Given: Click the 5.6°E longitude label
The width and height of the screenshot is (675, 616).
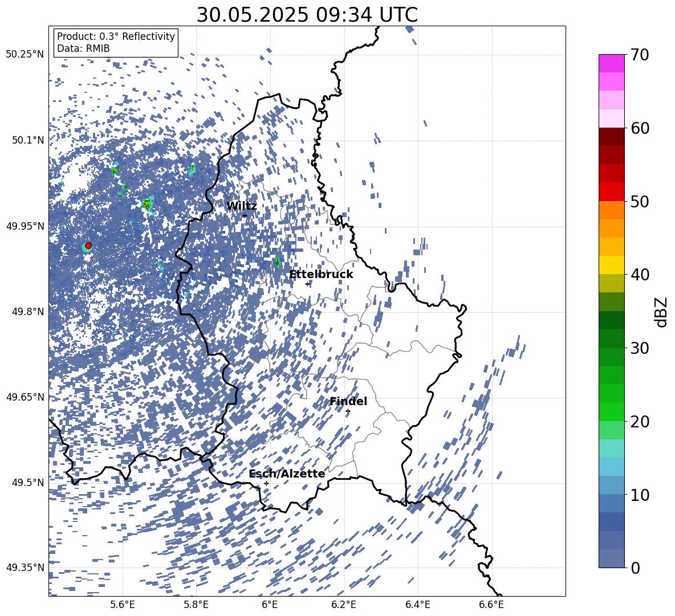Looking at the screenshot, I should tap(123, 605).
